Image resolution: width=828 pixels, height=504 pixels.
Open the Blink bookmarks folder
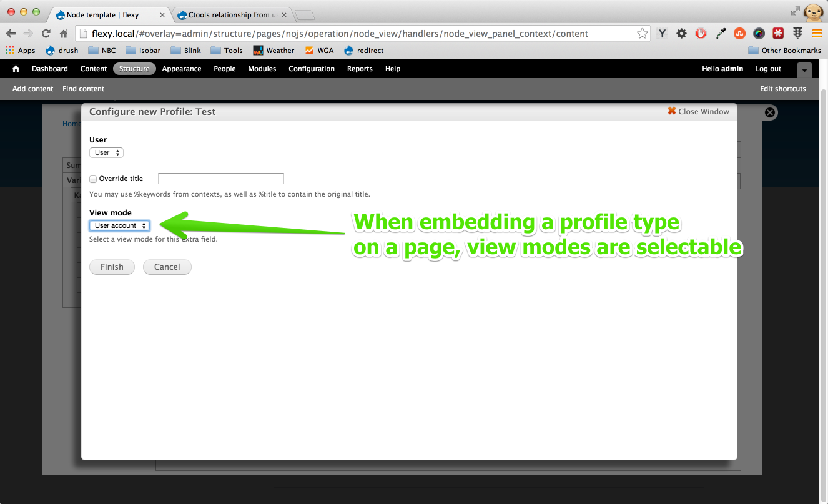(185, 51)
